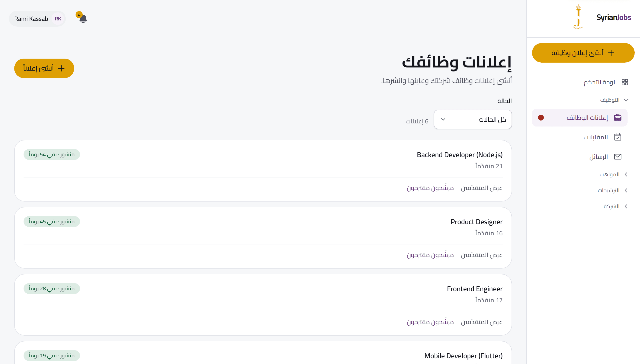Click the SyrianJobs brand name text

click(614, 18)
